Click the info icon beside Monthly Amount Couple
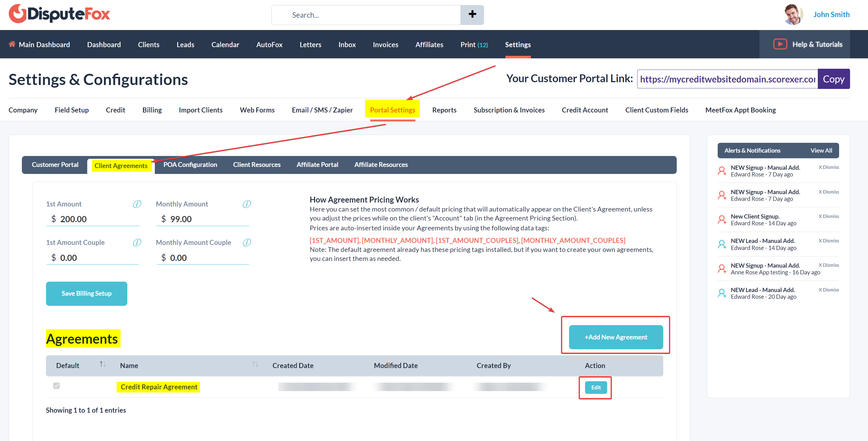Screen dimensions: 868x441 [x=247, y=242]
